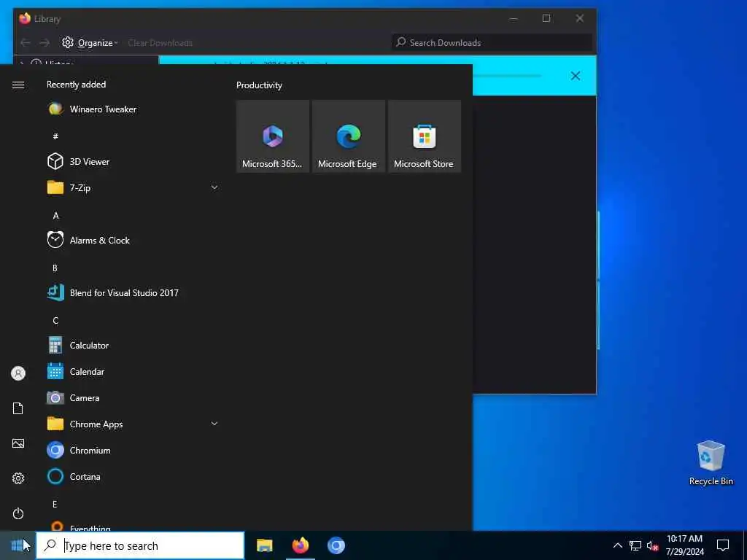Click the Productivity group title
The height and width of the screenshot is (560, 747).
tap(259, 85)
